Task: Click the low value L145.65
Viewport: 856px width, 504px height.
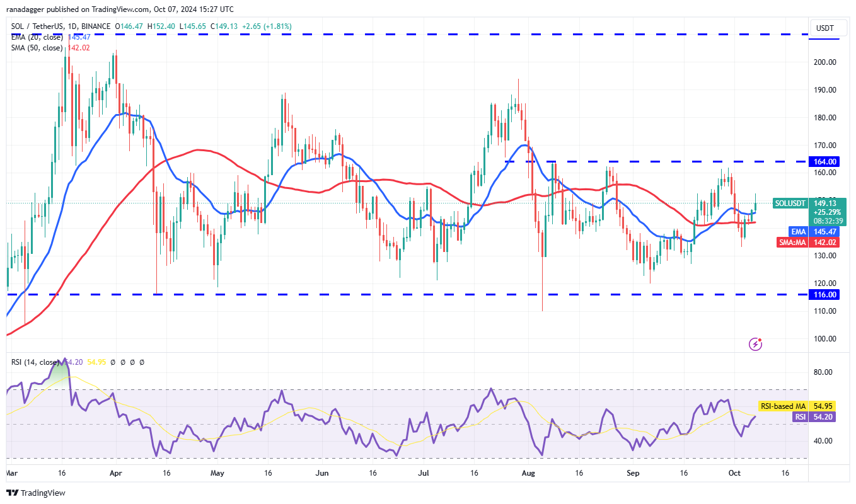Action: click(193, 27)
